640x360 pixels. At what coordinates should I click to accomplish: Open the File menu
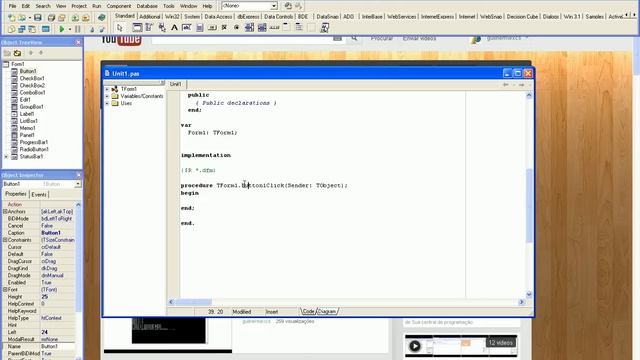[12, 6]
